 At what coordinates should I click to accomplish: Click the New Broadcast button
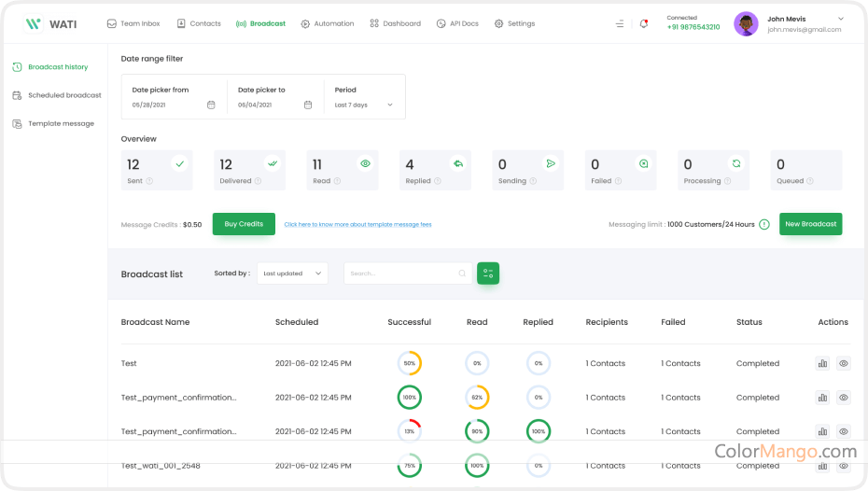coord(810,224)
